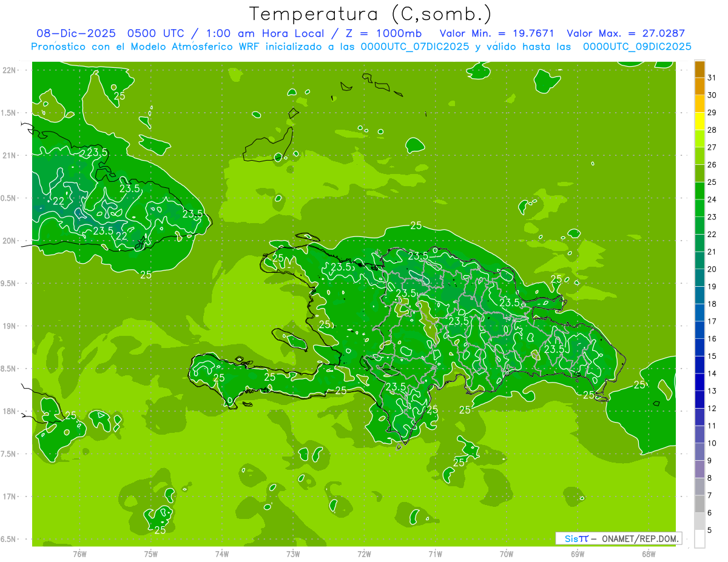Click the legend label '10'

click(712, 443)
